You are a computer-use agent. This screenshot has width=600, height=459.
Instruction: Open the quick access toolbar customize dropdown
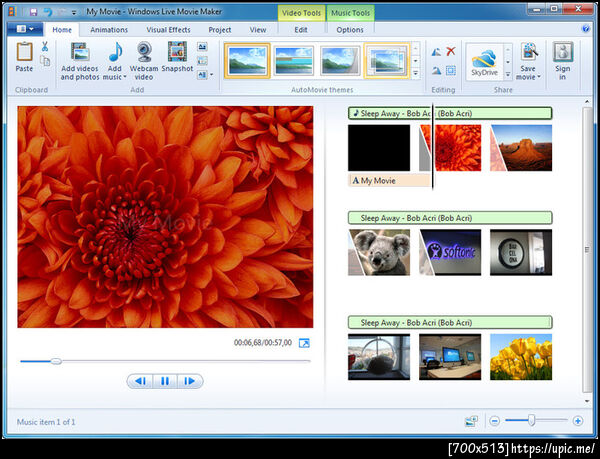[x=74, y=12]
